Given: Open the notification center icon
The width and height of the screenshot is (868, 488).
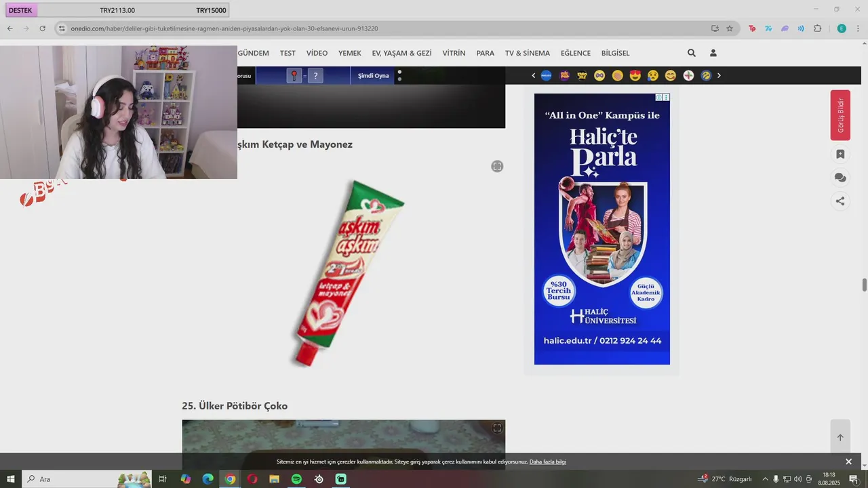Looking at the screenshot, I should pyautogui.click(x=854, y=479).
